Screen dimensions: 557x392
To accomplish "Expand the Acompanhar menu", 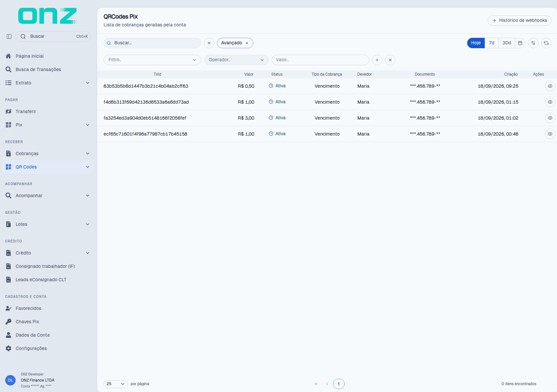I will (x=48, y=196).
